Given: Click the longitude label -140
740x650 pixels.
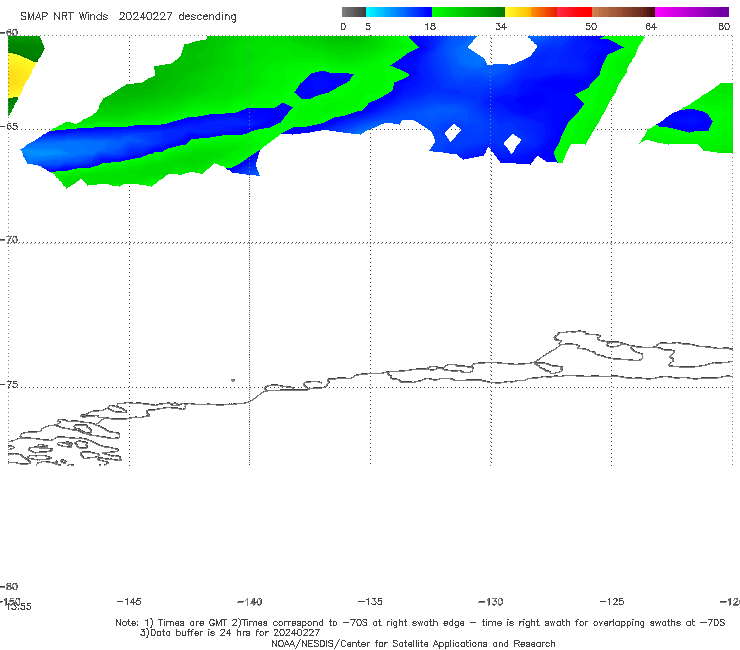Looking at the screenshot, I should pos(250,602).
